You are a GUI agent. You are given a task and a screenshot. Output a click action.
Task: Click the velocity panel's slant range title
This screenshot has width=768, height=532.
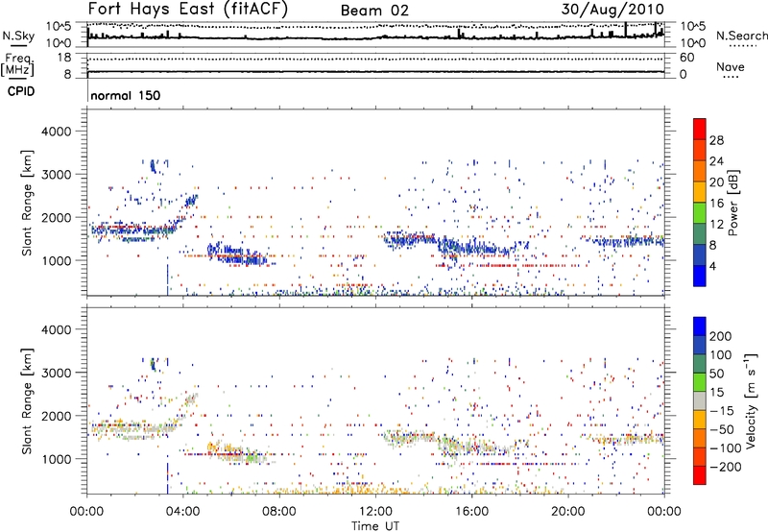(x=27, y=400)
